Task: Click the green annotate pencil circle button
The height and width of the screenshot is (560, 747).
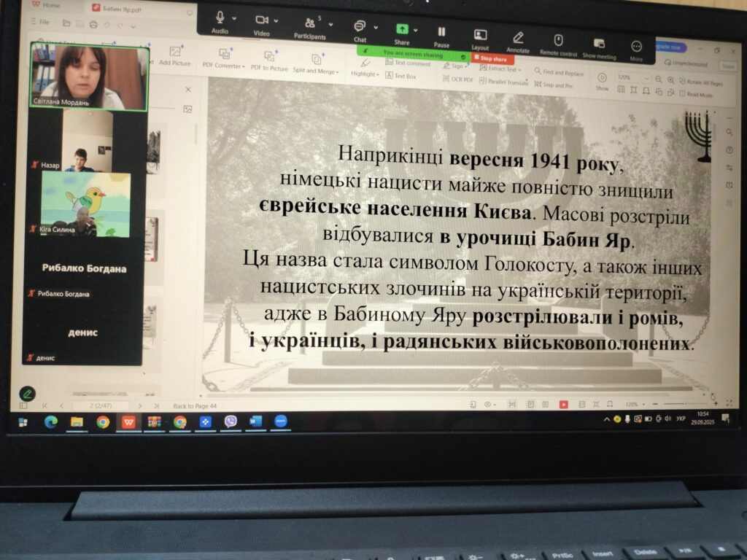Action: coord(27,394)
